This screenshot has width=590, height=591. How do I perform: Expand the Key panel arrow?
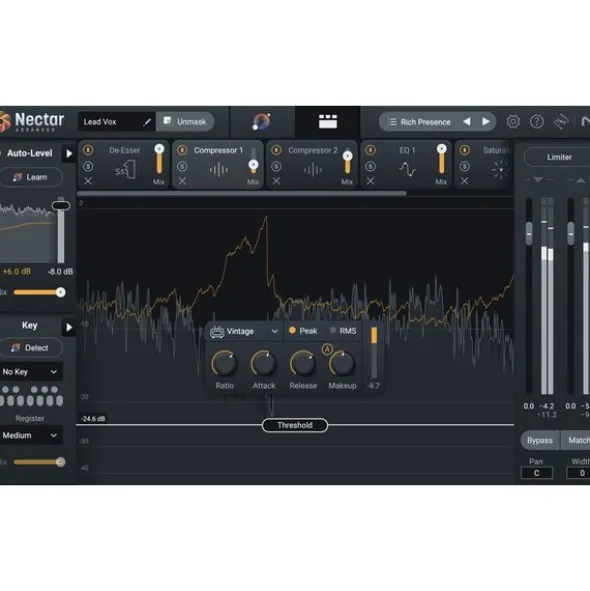69,327
